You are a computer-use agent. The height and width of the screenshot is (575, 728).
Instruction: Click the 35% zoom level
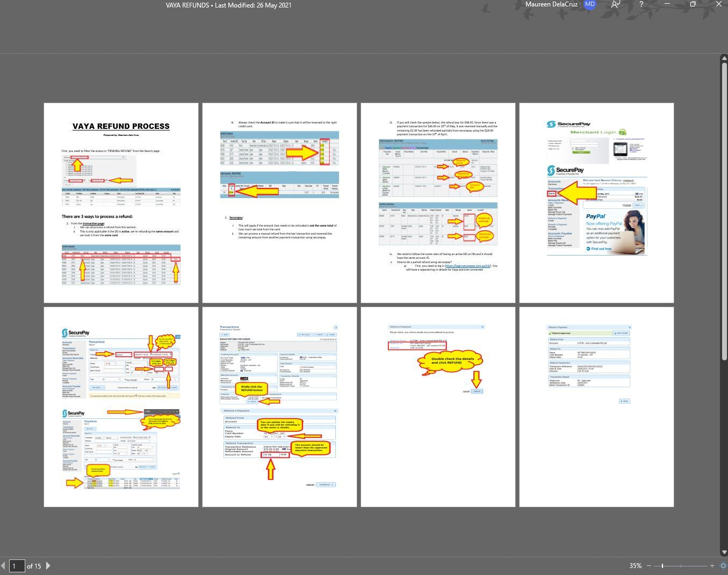tap(635, 566)
